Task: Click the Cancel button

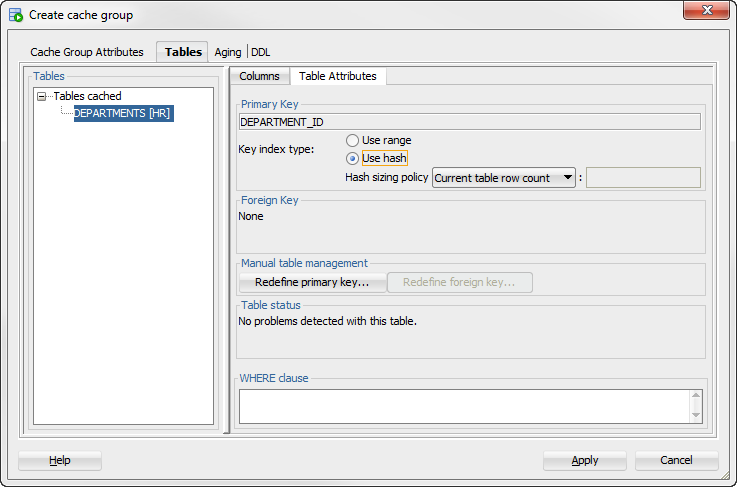Action: click(676, 460)
